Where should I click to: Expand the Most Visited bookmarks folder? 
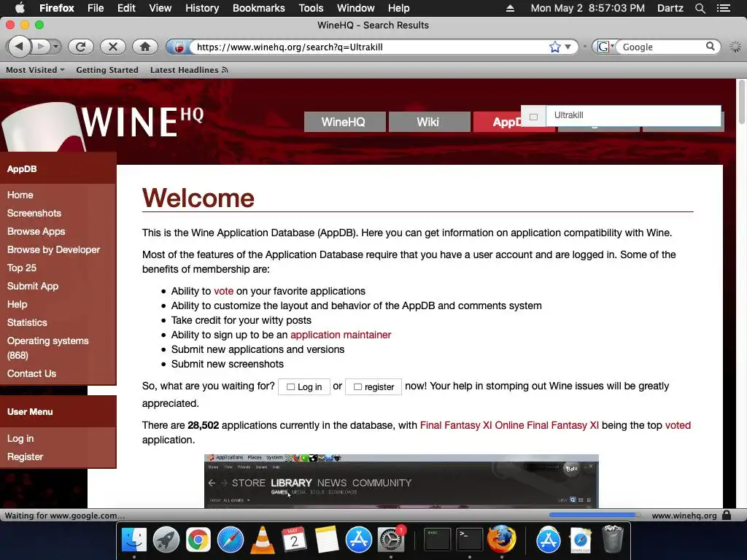tap(35, 70)
